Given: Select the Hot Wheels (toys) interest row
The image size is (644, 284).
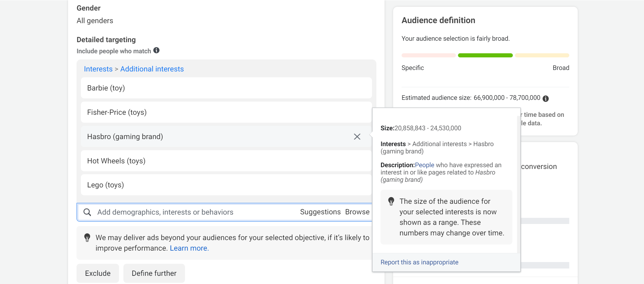Looking at the screenshot, I should pyautogui.click(x=226, y=161).
